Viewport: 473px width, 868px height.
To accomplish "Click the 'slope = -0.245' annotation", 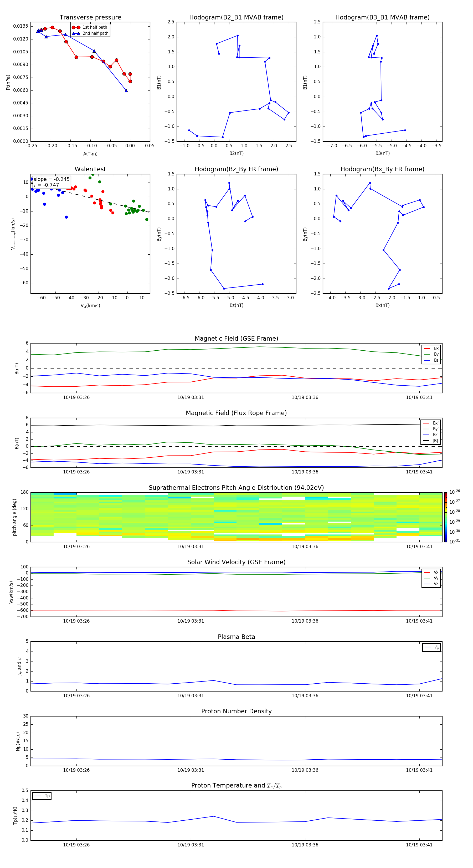I will click(52, 179).
